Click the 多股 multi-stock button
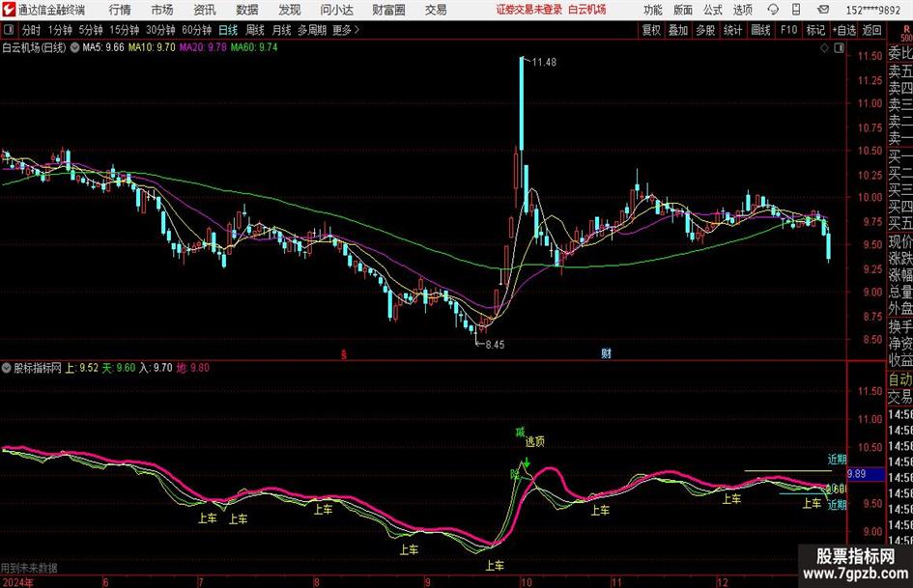Screen dimensions: 913x588 tap(705, 30)
